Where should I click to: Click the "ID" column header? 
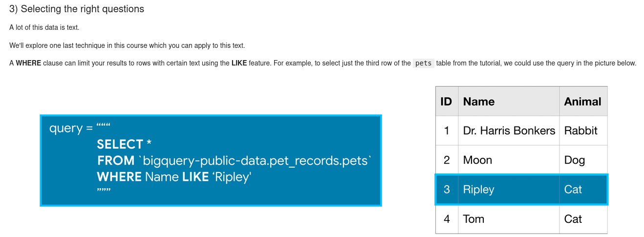(x=446, y=102)
